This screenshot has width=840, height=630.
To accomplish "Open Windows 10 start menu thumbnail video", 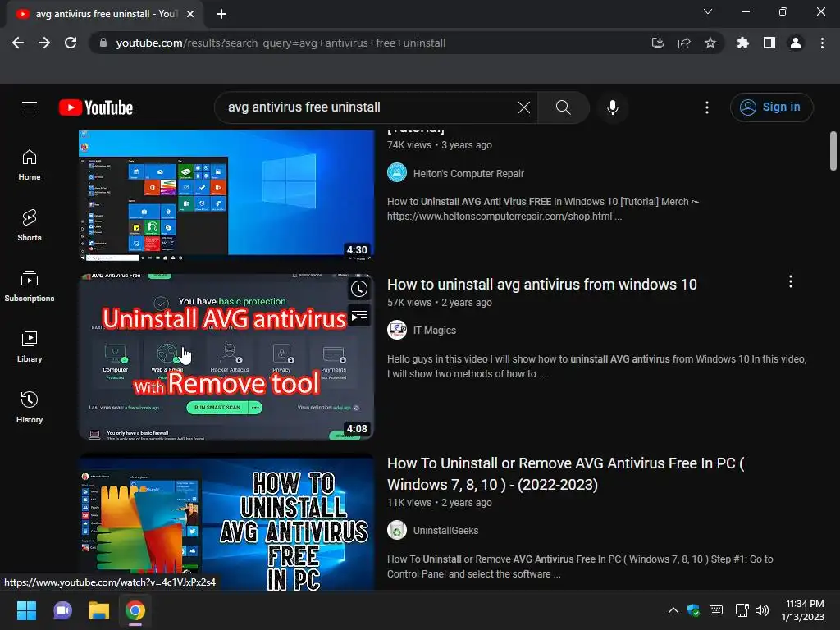I will point(226,195).
